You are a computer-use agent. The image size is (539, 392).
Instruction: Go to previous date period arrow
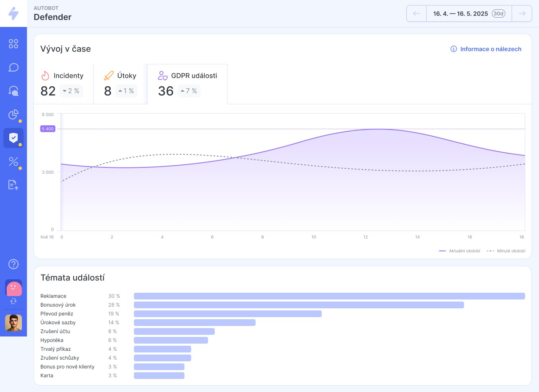coord(416,13)
